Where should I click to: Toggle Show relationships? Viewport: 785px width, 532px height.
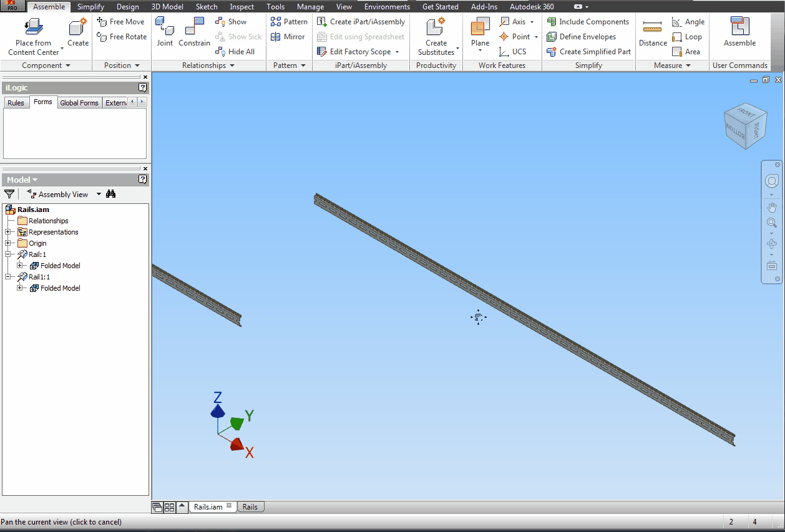[x=237, y=21]
